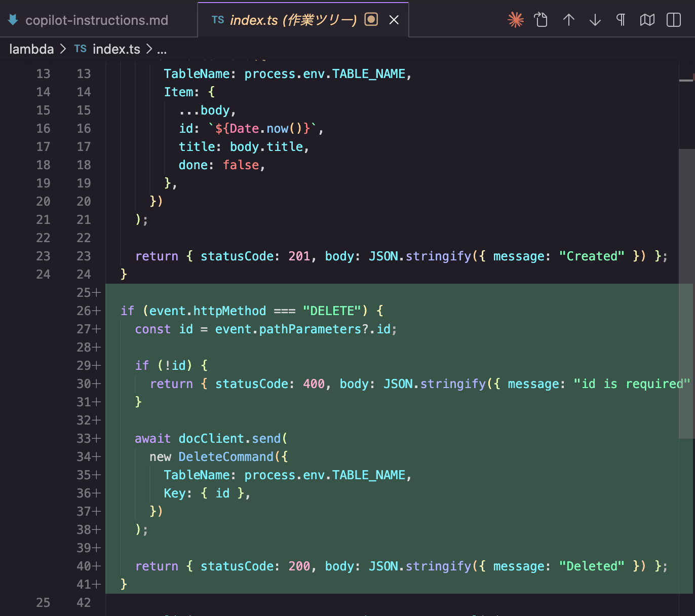Viewport: 695px width, 616px height.
Task: Click the markdown file icon on copilot-instructions tab
Action: 13,20
